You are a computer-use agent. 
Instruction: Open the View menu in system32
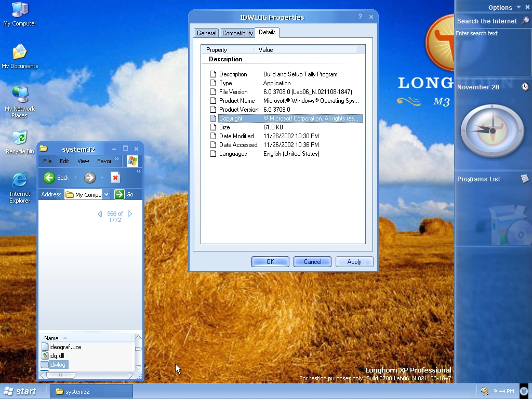click(x=83, y=161)
